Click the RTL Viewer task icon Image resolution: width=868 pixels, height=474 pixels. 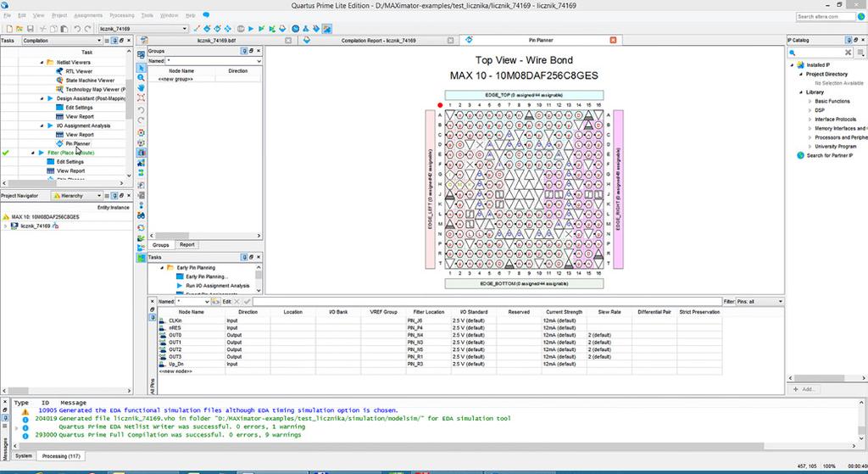pos(60,71)
